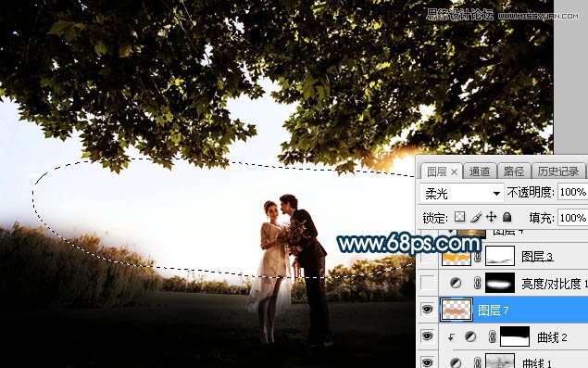
Task: Toggle lock transparent pixels icon
Action: tap(459, 217)
